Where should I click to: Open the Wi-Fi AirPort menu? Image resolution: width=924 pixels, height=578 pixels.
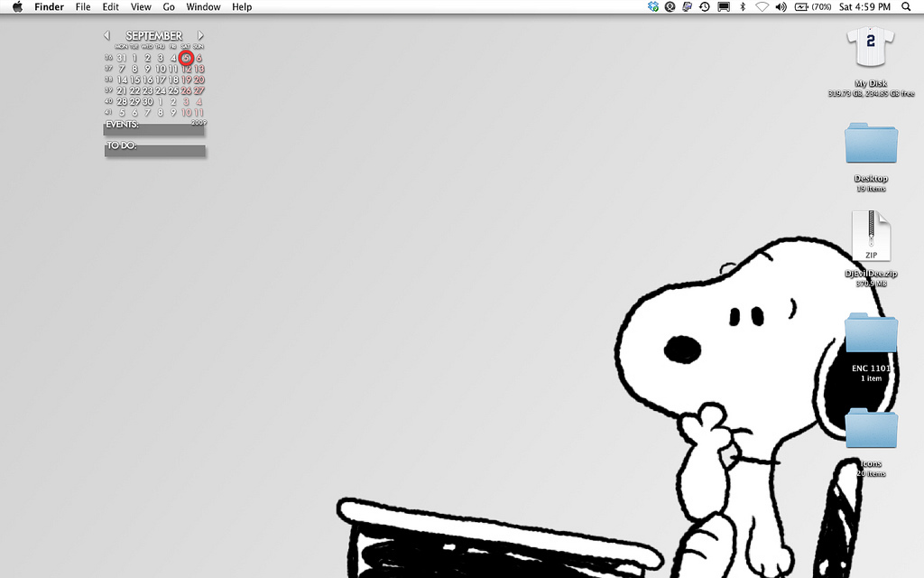point(762,7)
